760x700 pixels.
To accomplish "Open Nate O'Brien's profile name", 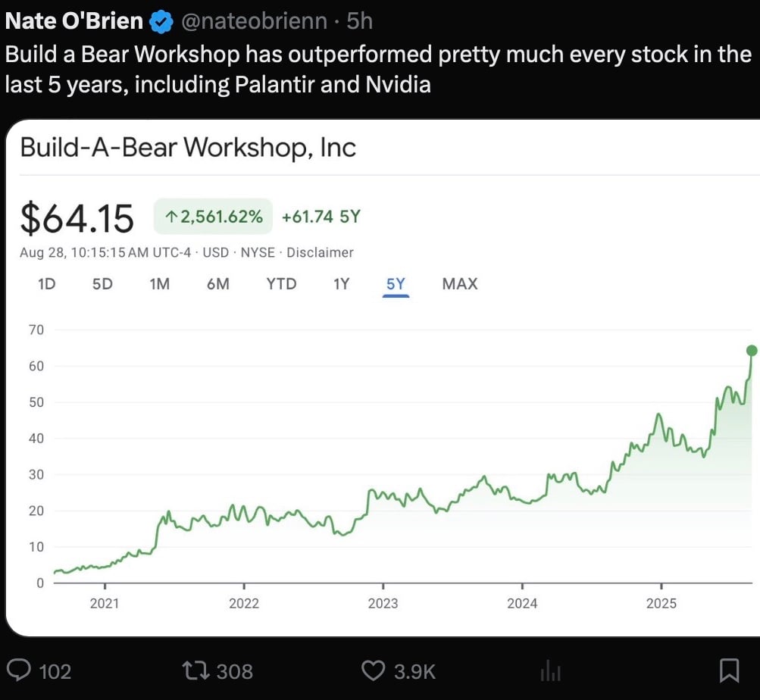I will point(73,22).
